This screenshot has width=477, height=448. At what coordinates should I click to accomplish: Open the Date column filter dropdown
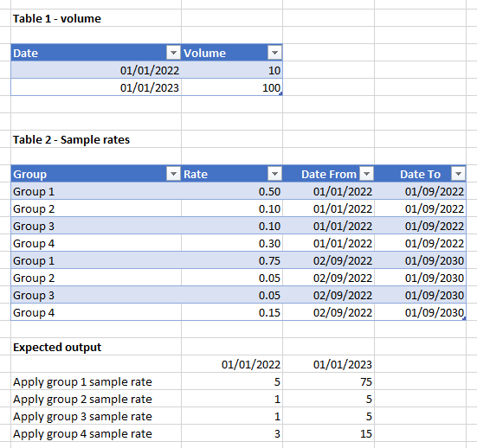pyautogui.click(x=173, y=53)
